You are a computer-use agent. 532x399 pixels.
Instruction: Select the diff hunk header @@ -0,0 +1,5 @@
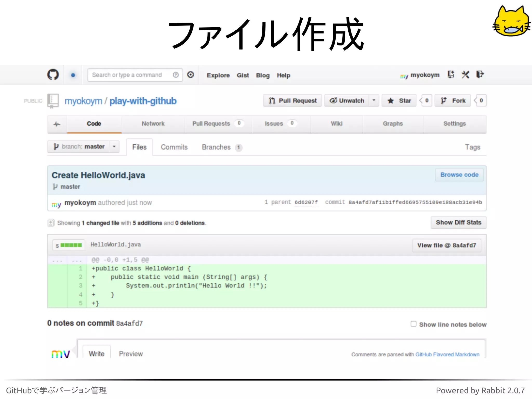(x=120, y=260)
